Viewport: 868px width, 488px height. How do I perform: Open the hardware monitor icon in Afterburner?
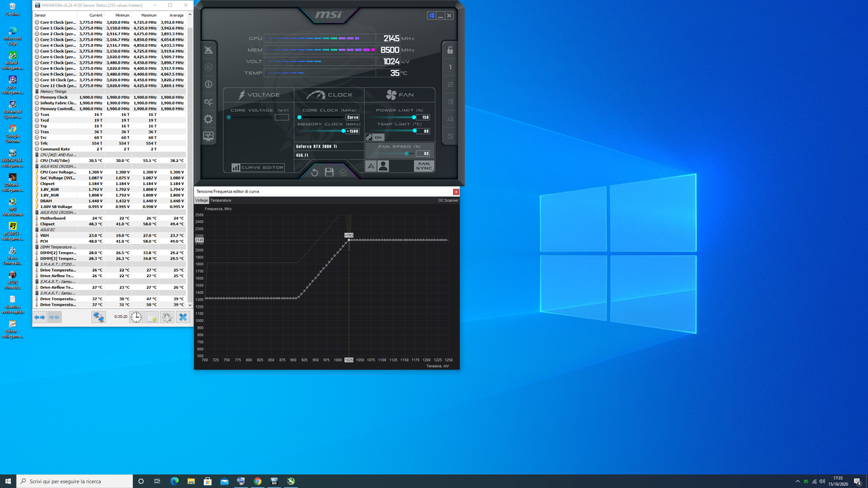[208, 136]
